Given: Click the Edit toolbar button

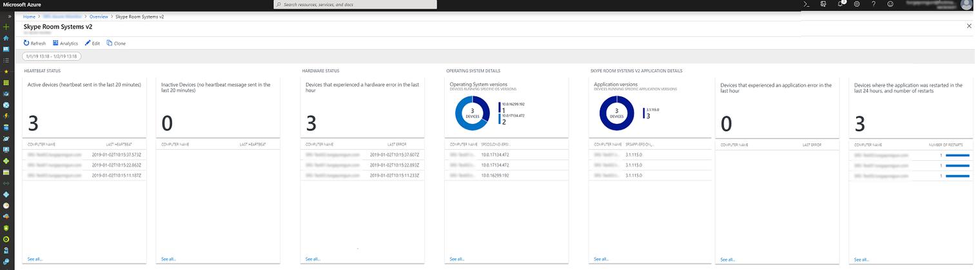Looking at the screenshot, I should [x=92, y=43].
